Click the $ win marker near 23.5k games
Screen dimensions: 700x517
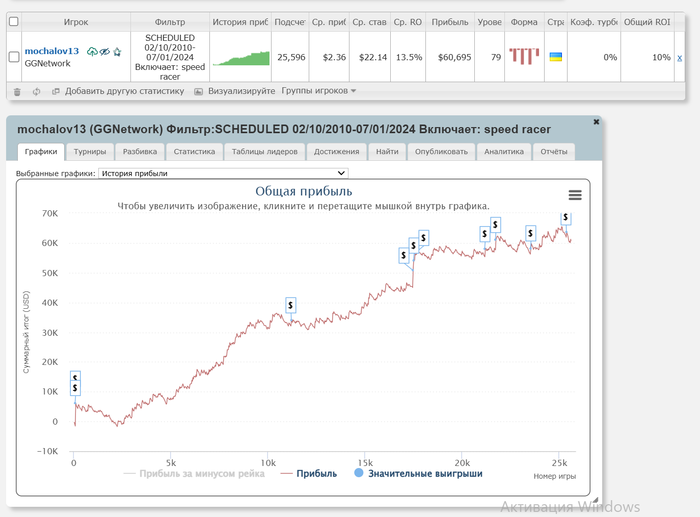(x=530, y=233)
